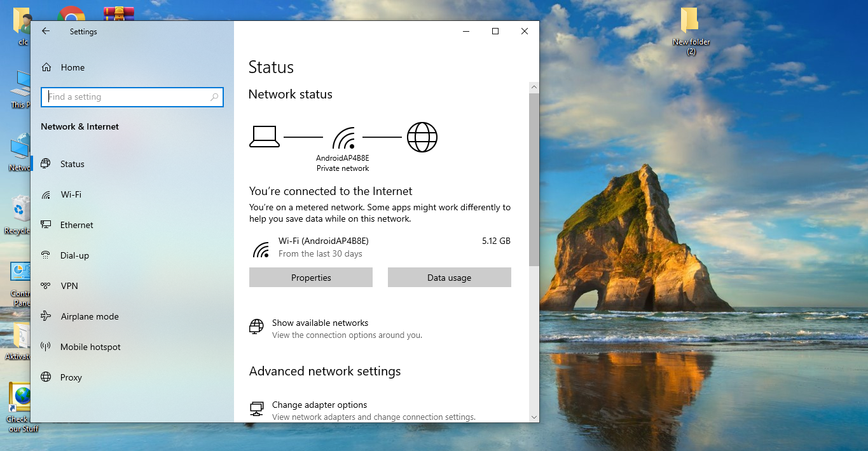
Task: Go to Settings Home
Action: coord(72,67)
